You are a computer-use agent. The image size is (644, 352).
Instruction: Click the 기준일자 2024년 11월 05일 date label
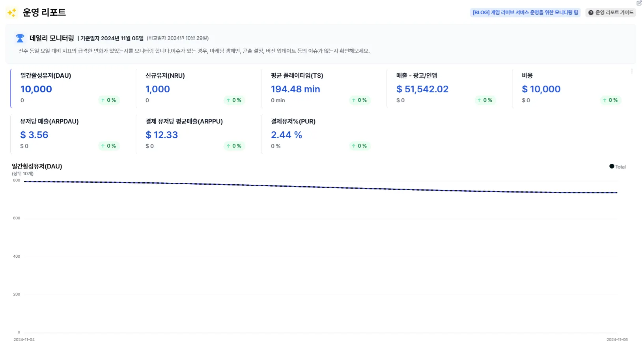[111, 38]
